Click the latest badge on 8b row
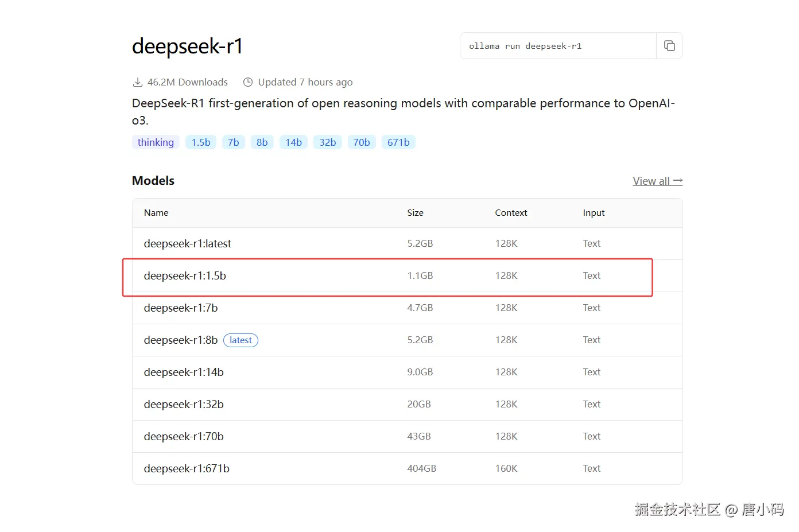Viewport: 799px width, 532px height. click(x=241, y=340)
